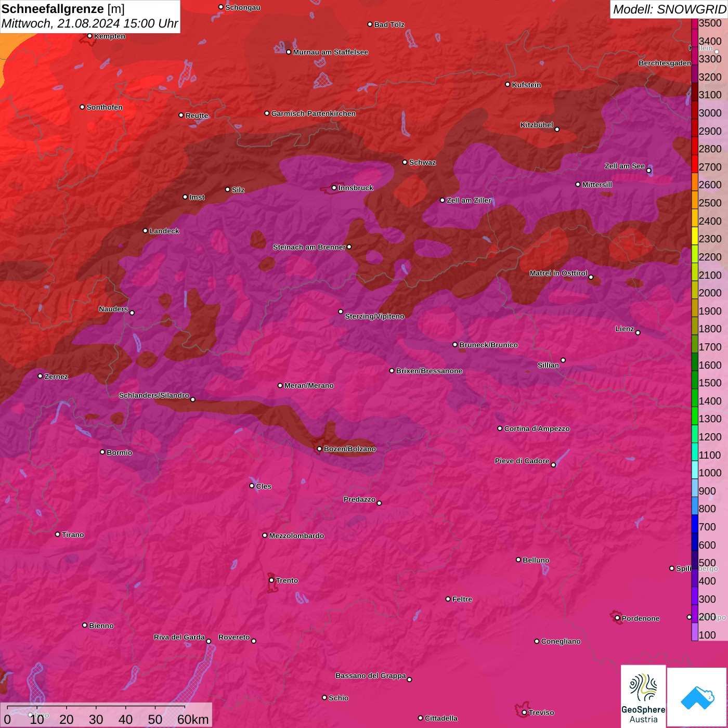Click the Bad Tölz label
Viewport: 728px width, 728px height.
[389, 24]
